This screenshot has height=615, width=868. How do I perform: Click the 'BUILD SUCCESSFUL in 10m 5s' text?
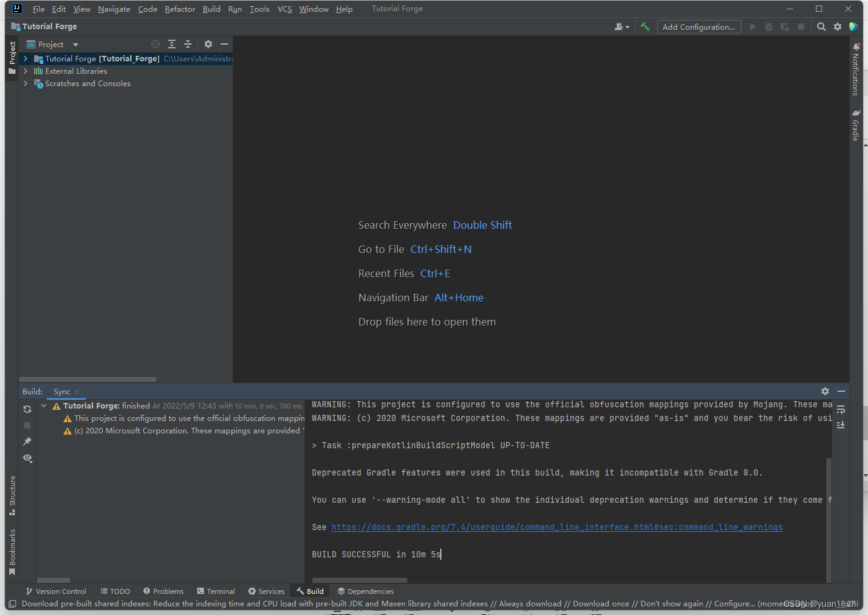point(376,554)
